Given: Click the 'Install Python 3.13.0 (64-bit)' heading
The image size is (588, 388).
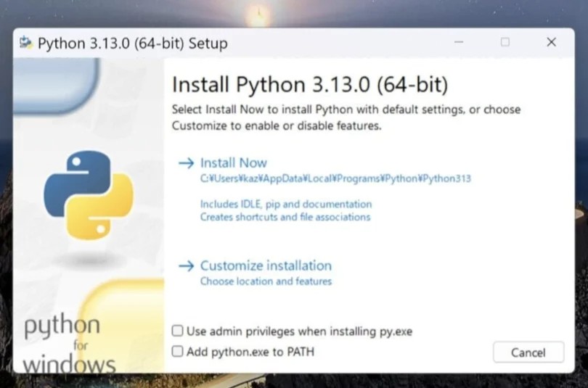Looking at the screenshot, I should 310,84.
